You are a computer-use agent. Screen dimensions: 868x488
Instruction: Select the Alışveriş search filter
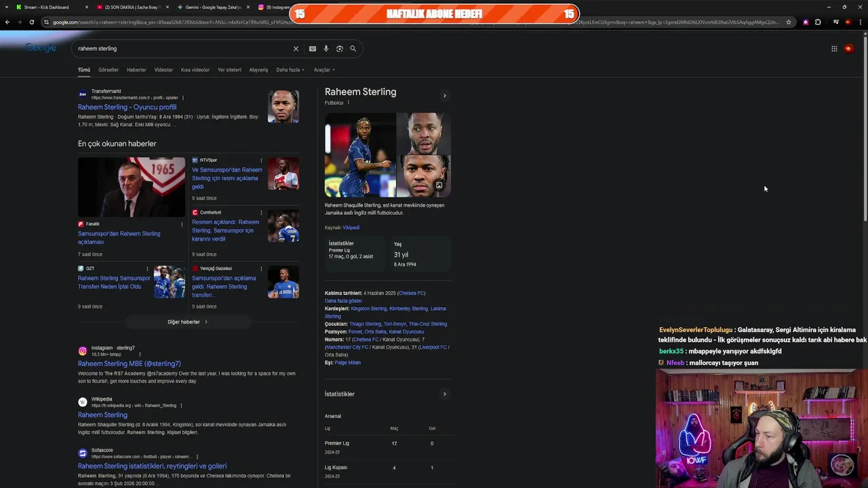click(x=258, y=70)
